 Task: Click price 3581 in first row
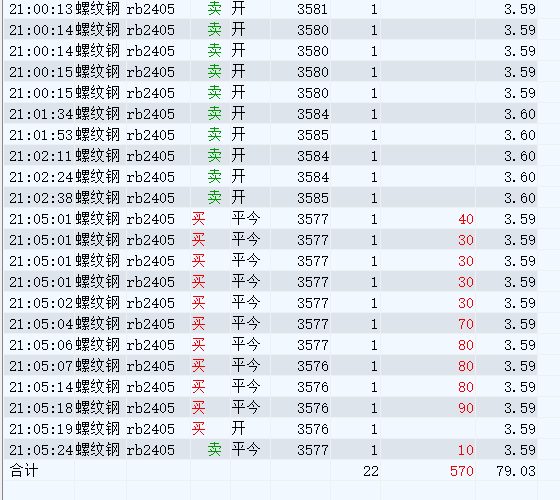coord(312,9)
